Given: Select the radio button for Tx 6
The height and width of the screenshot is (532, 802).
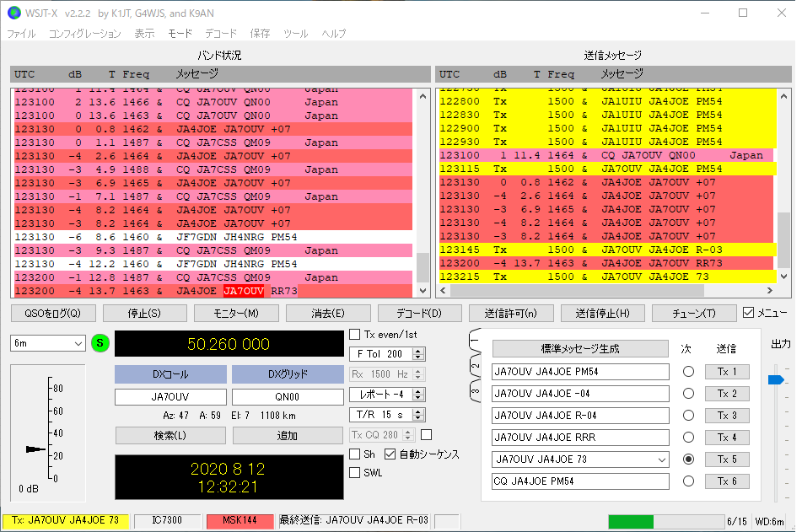Looking at the screenshot, I should (688, 481).
